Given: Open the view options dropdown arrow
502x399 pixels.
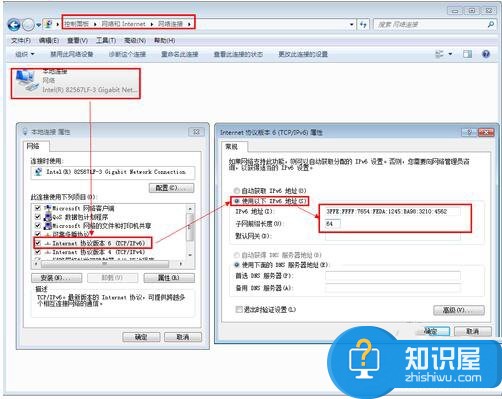Looking at the screenshot, I should [x=450, y=54].
